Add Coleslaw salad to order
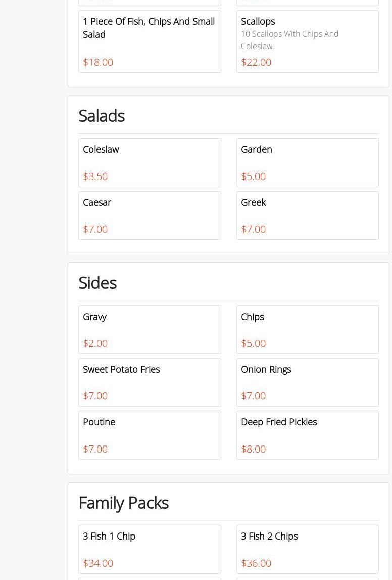The width and height of the screenshot is (392, 580). click(x=150, y=162)
